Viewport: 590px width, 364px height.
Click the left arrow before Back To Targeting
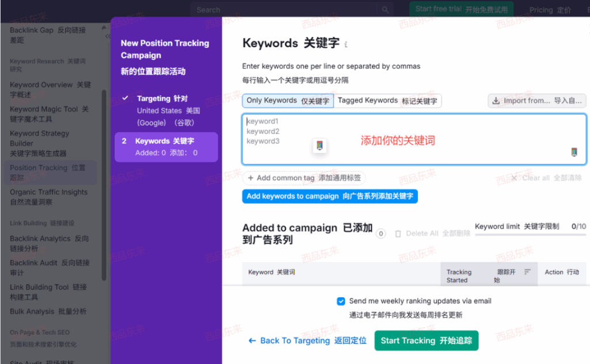coord(252,341)
